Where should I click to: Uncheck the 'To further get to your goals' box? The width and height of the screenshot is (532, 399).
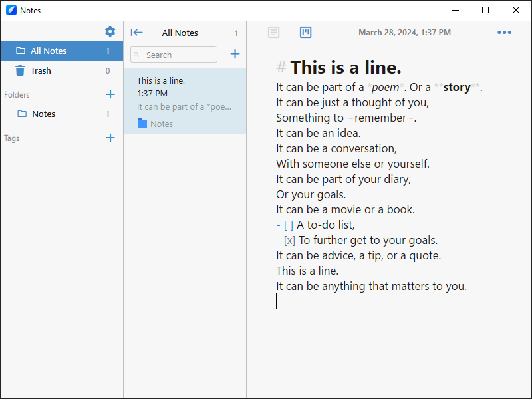[x=289, y=241]
